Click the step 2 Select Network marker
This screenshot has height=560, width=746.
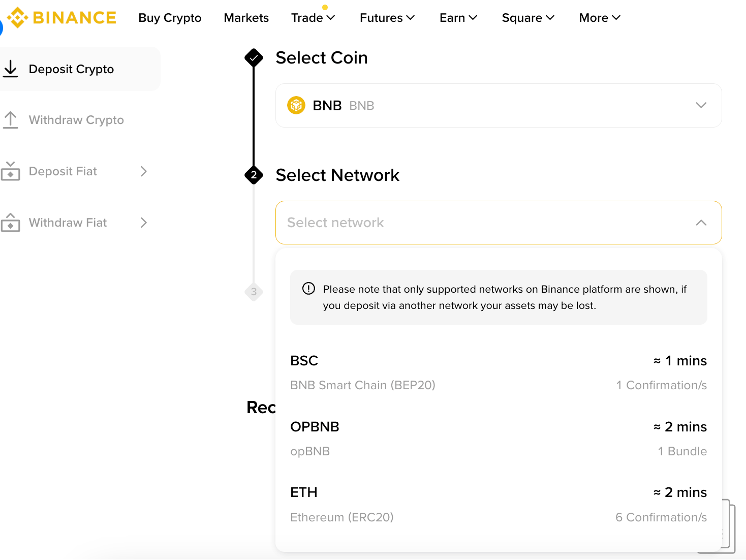click(254, 175)
